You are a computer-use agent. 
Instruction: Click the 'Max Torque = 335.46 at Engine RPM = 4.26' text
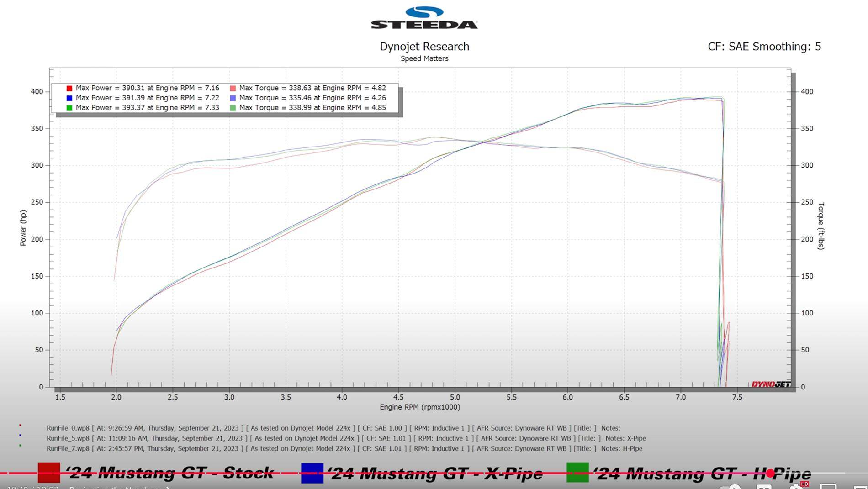tap(312, 98)
